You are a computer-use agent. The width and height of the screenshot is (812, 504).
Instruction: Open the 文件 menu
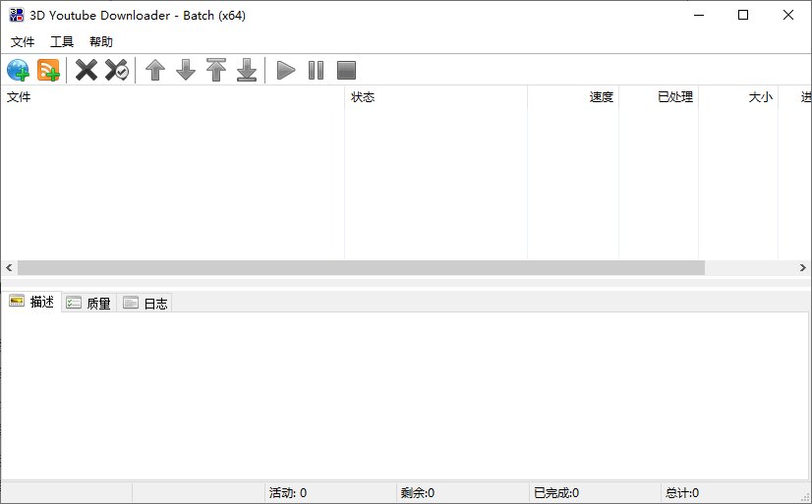point(23,42)
